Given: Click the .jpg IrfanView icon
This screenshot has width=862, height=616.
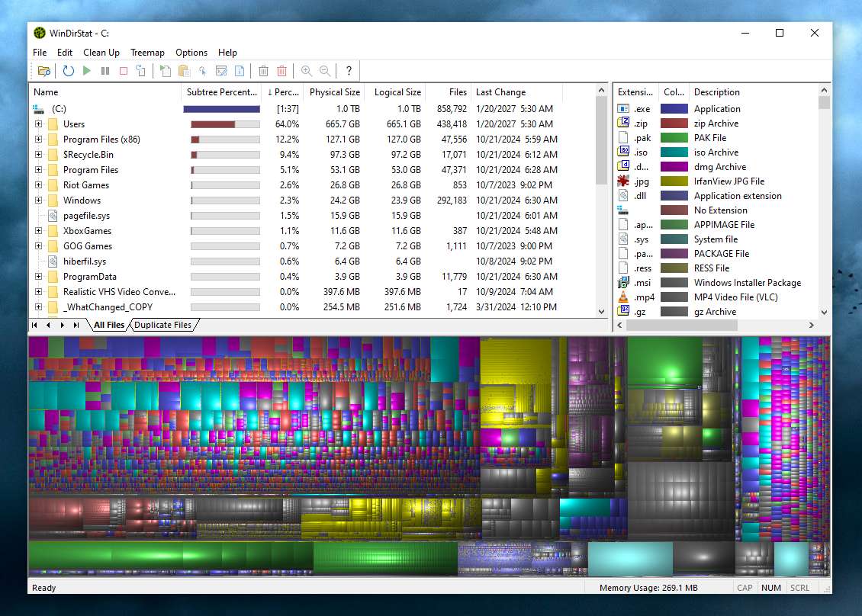Looking at the screenshot, I should [x=623, y=181].
